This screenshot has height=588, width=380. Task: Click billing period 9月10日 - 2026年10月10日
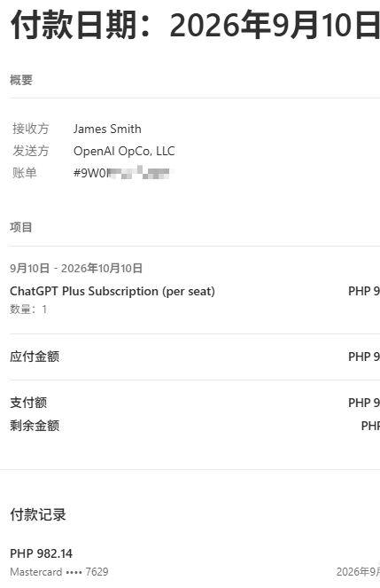[76, 268]
